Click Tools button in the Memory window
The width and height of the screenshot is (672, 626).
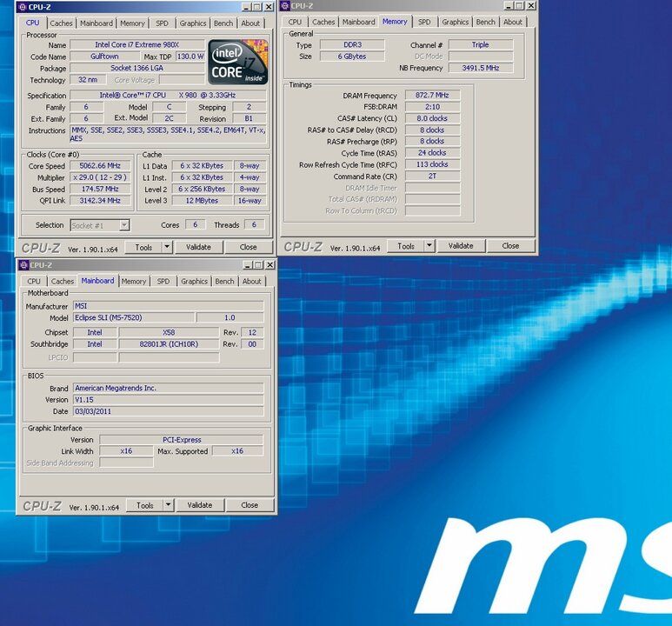point(406,246)
